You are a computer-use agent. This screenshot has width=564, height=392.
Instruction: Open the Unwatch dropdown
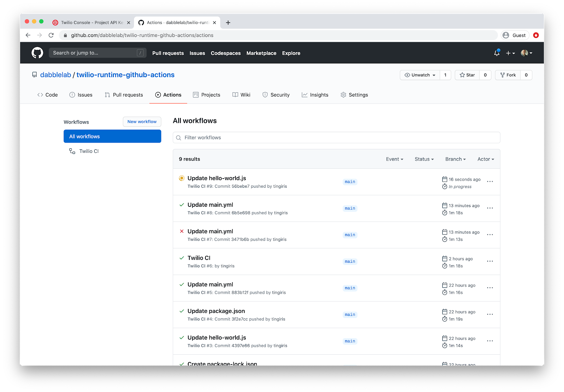click(420, 75)
